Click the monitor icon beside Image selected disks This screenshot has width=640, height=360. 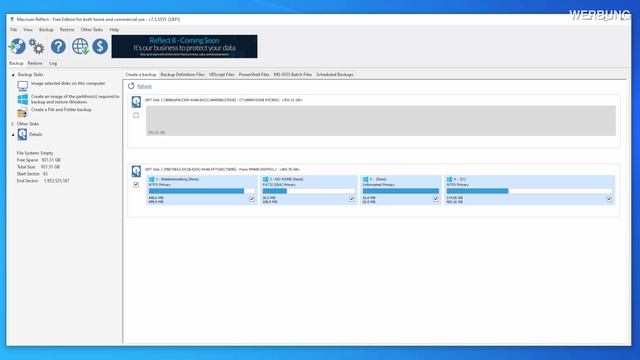click(23, 86)
